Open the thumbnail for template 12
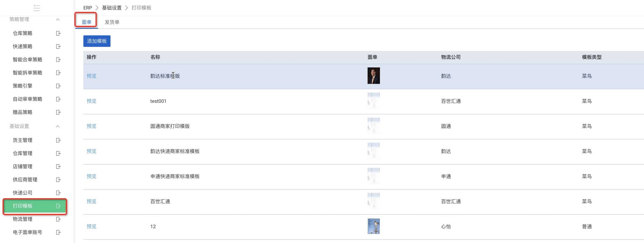 pyautogui.click(x=374, y=226)
